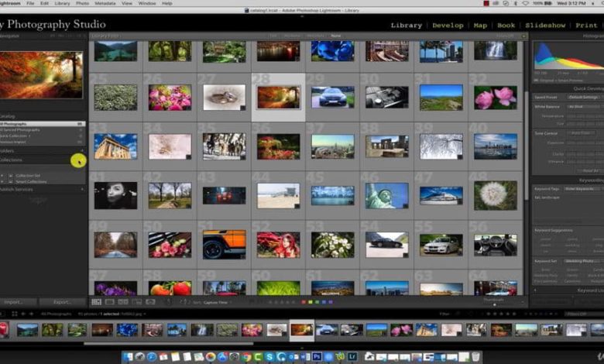This screenshot has height=364, width=604.
Task: Open the White Balance As Shot dropdown
Action: point(585,106)
